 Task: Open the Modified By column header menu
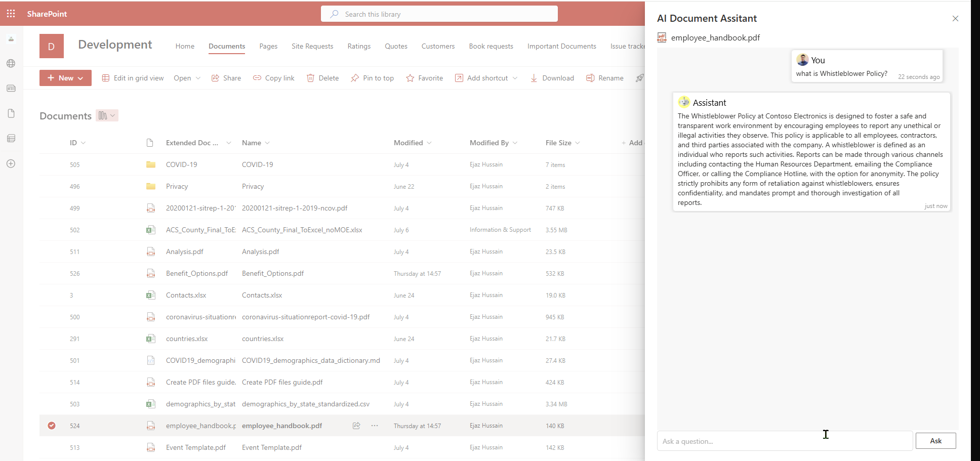(494, 143)
